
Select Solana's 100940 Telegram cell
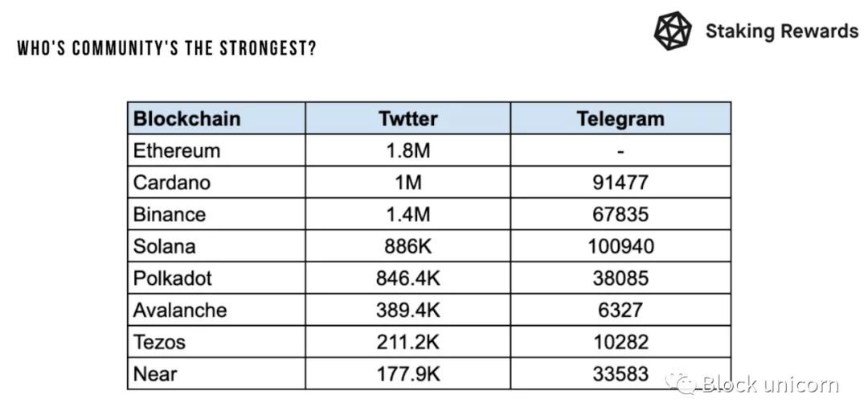620,246
